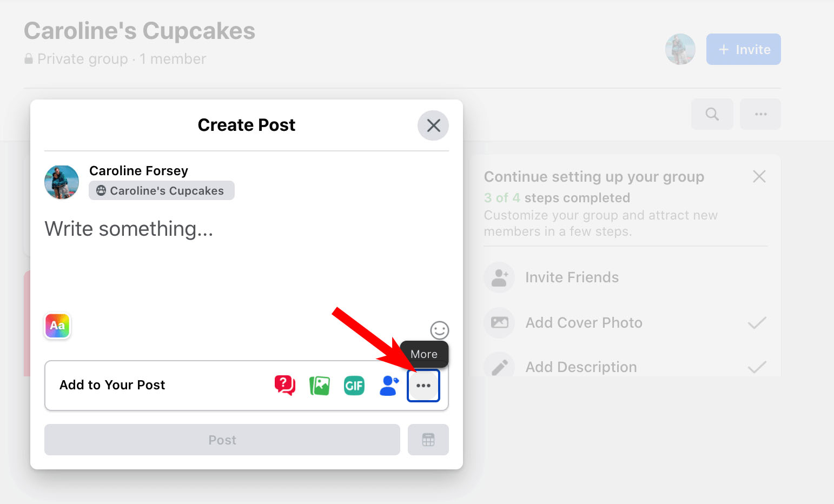Search within the group

coord(712,114)
